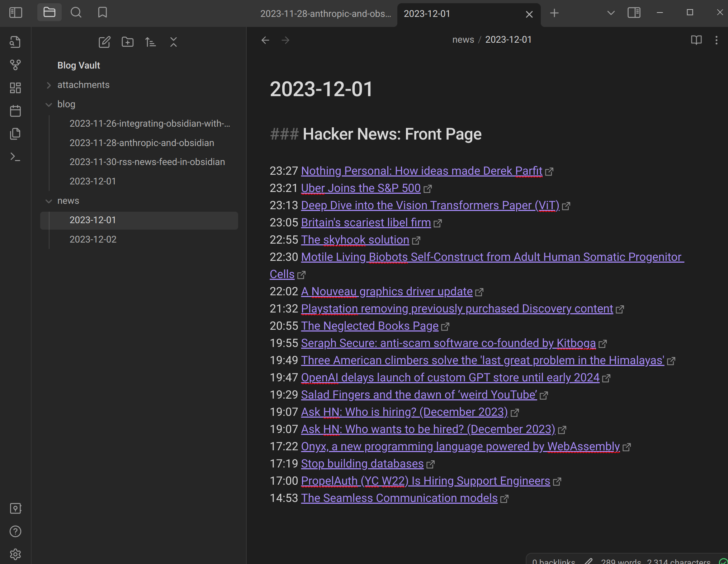This screenshot has width=728, height=564.
Task: Collapse the blog folder
Action: click(49, 104)
